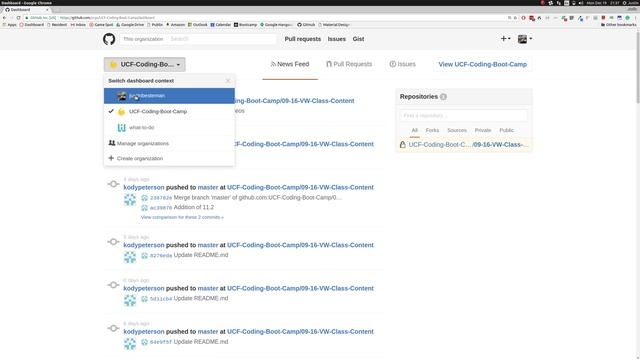Click Chrome back arrow button

click(x=4, y=18)
